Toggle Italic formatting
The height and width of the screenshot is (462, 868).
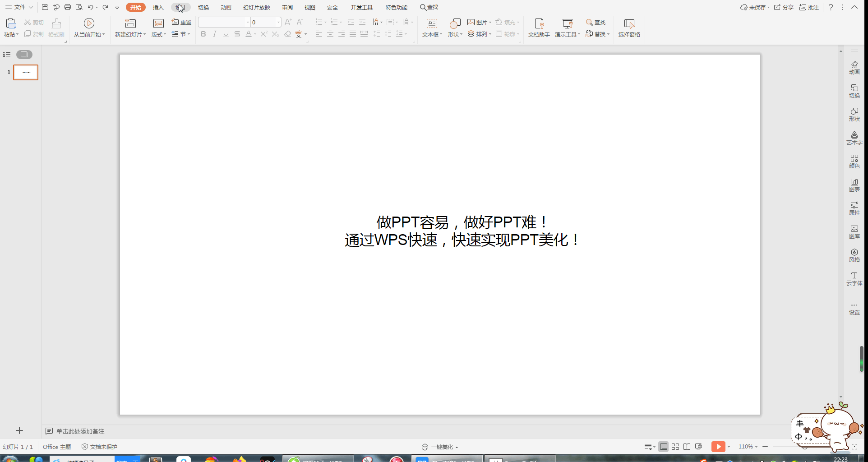point(215,34)
